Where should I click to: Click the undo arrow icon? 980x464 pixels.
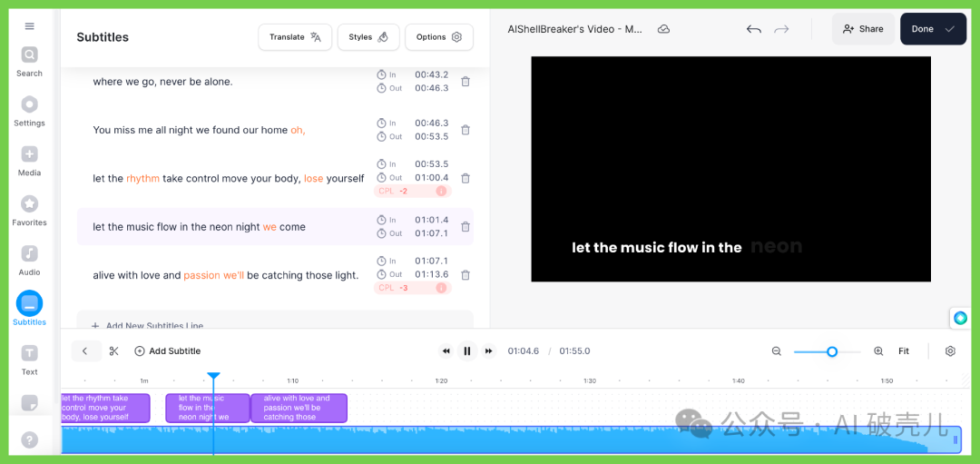[753, 29]
